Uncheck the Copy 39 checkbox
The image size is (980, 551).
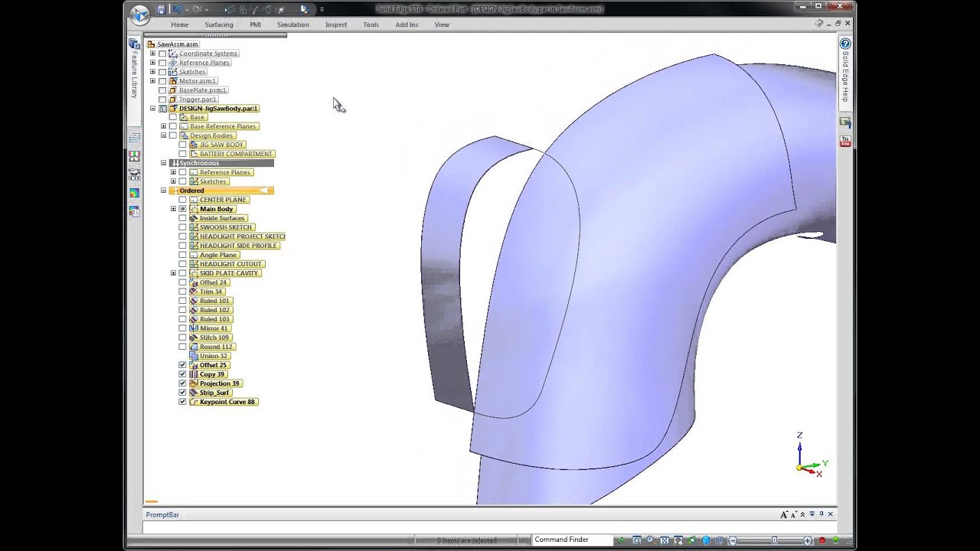click(182, 374)
